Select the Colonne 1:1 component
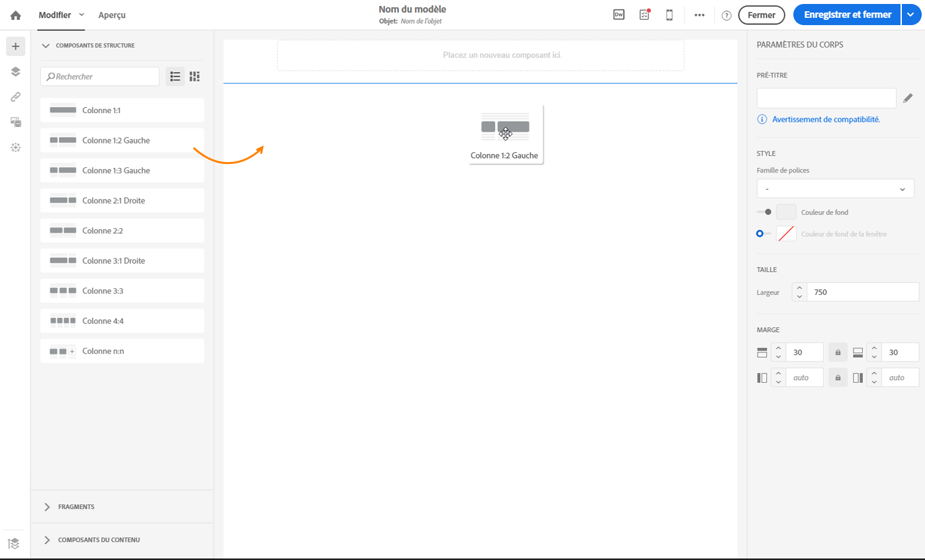925x560 pixels. pyautogui.click(x=122, y=110)
